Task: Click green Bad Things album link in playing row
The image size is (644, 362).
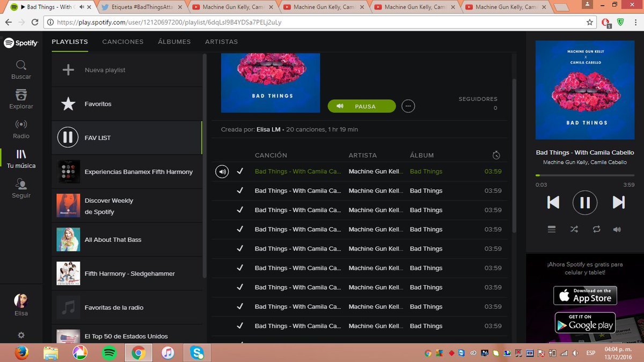Action: click(x=426, y=172)
